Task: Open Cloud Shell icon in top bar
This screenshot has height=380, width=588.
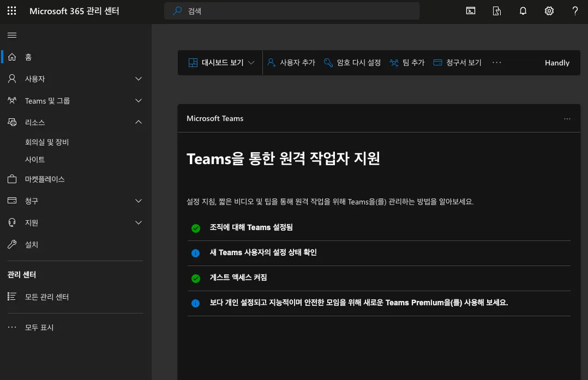Action: 471,11
